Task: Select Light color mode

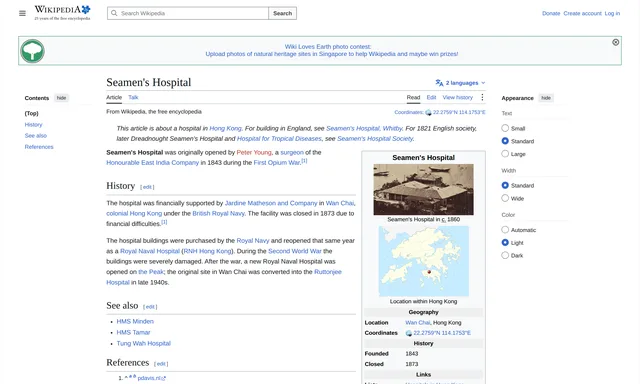Action: tap(505, 242)
